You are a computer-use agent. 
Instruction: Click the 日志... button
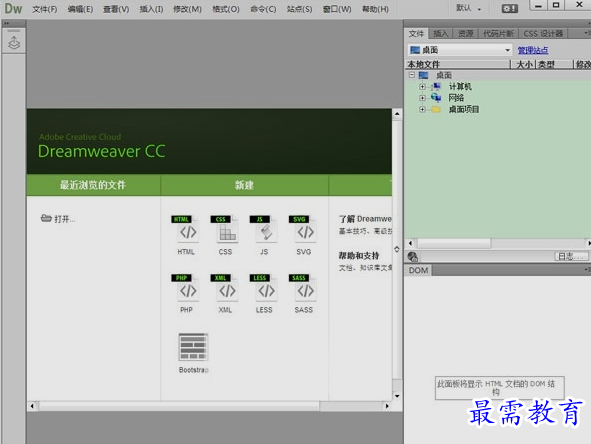[x=571, y=257]
